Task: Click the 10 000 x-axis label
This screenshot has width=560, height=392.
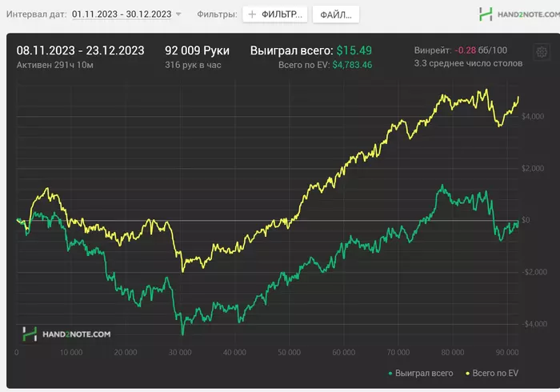Action: [x=71, y=352]
